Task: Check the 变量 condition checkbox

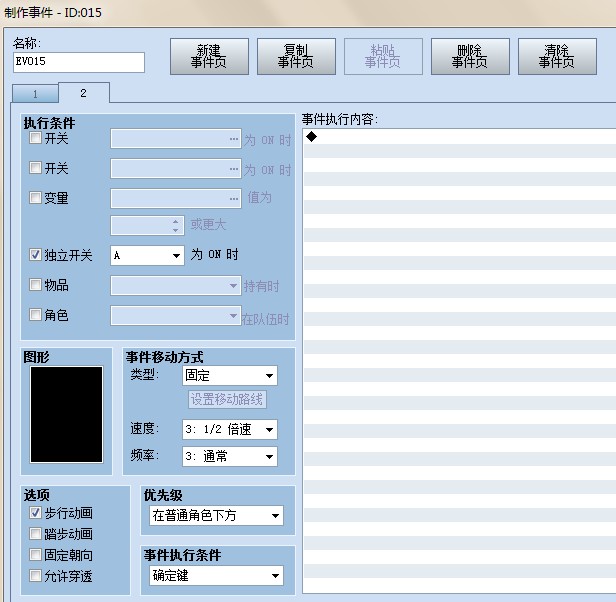Action: click(x=35, y=197)
